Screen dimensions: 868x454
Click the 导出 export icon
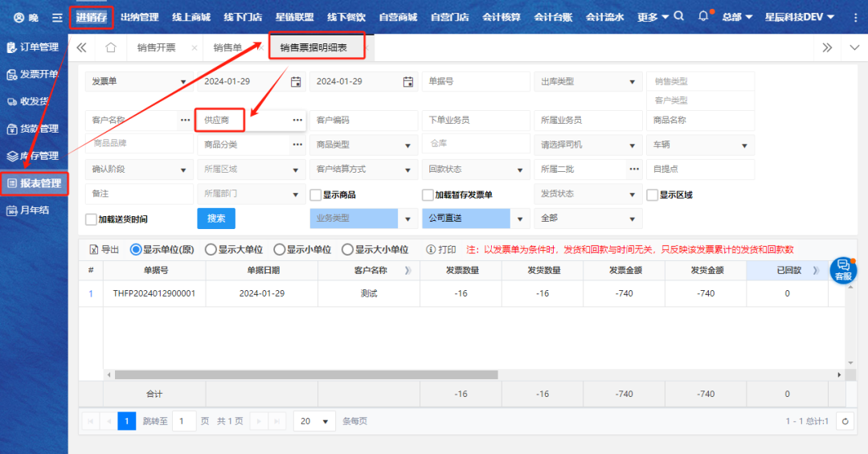point(93,250)
